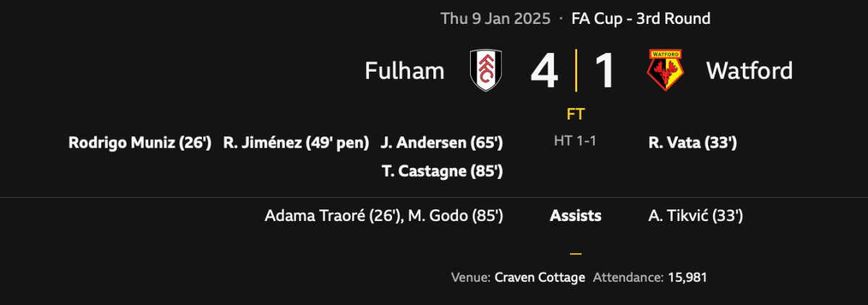Image resolution: width=868 pixels, height=305 pixels.
Task: Click the match date Thu 9 Jan 2025
Action: 495,19
